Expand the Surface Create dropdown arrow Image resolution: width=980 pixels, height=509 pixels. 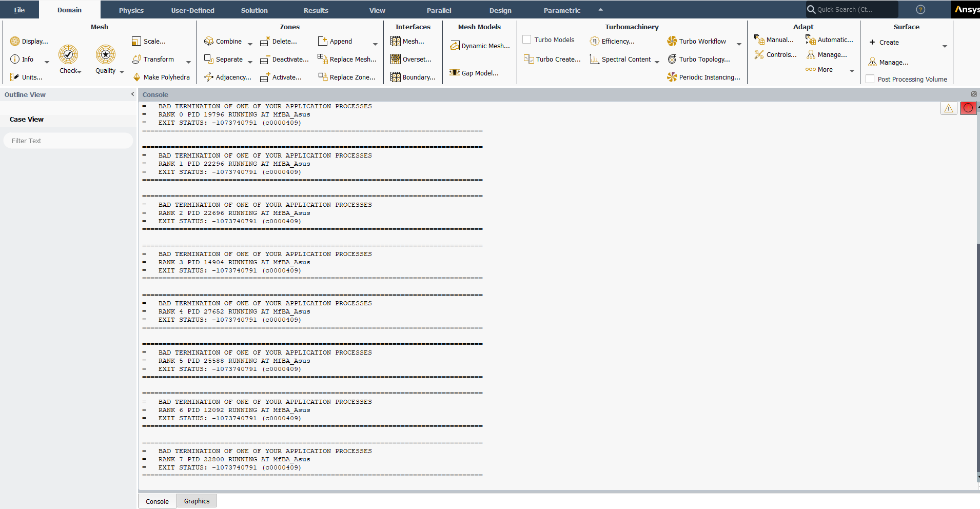coord(945,46)
